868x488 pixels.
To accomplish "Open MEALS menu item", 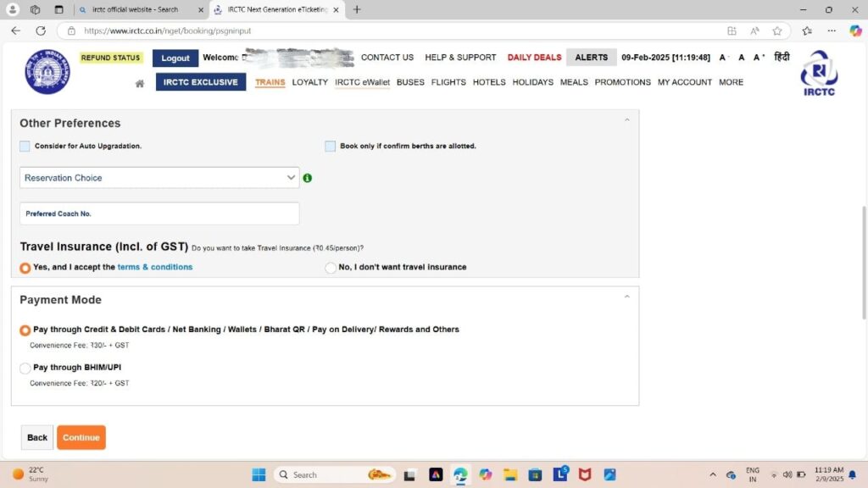I will click(574, 82).
